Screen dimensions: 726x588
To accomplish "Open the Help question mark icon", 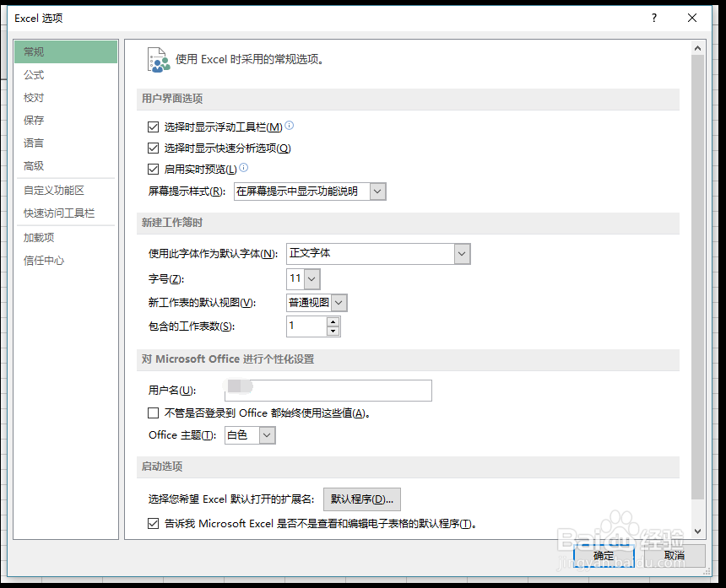I will click(654, 18).
